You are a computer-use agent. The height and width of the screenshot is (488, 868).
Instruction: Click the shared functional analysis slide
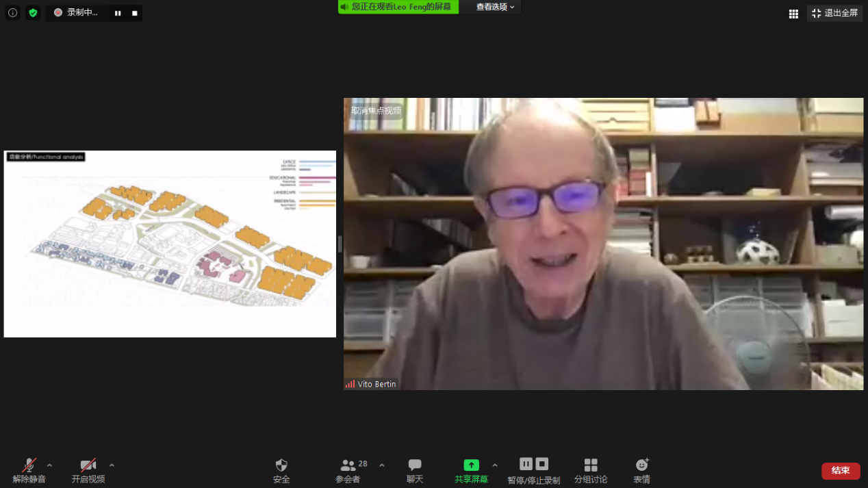click(170, 244)
